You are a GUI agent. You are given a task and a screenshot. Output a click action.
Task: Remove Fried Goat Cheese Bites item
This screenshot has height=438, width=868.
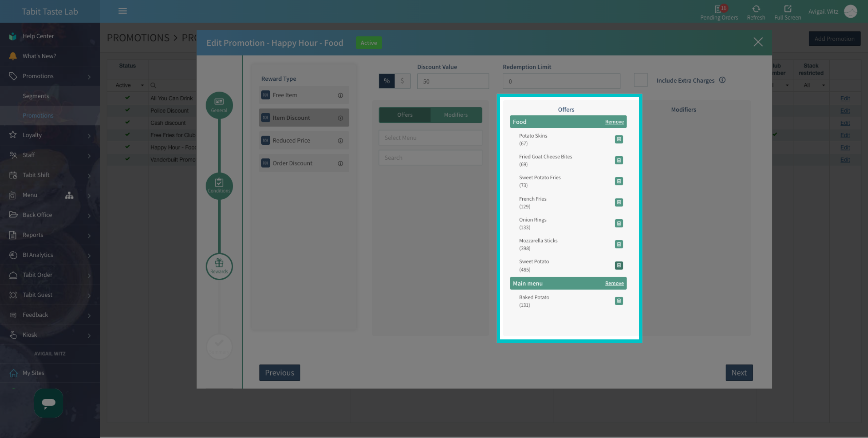click(619, 160)
